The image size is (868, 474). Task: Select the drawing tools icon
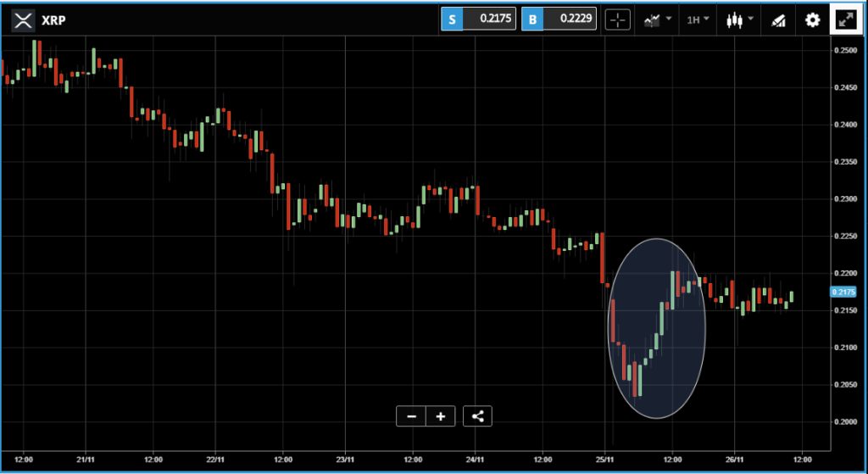pyautogui.click(x=778, y=20)
